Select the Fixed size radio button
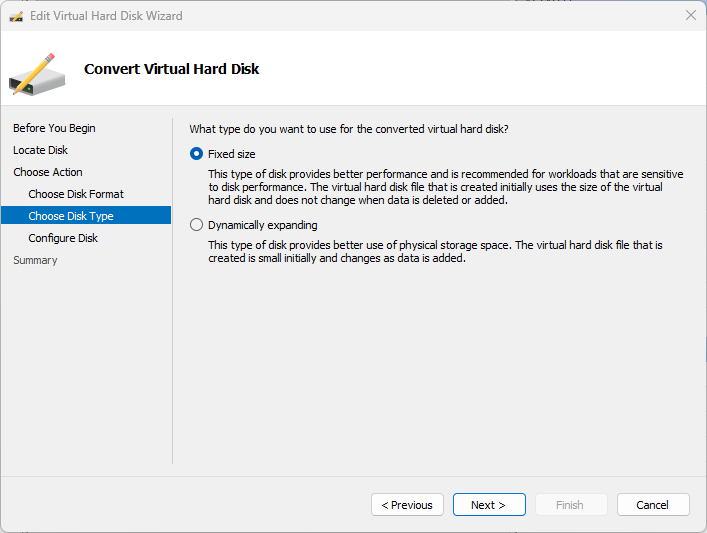Screen dimensions: 707x533 [x=196, y=154]
